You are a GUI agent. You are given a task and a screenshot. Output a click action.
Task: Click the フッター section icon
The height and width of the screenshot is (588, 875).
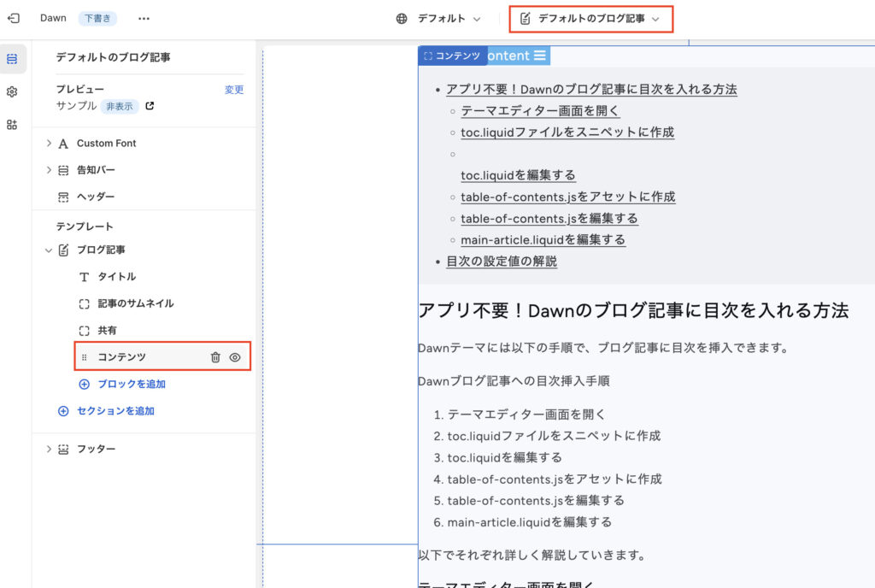point(63,449)
